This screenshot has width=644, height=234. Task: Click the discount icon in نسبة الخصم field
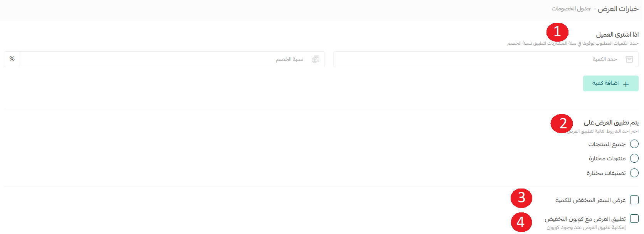pos(316,59)
